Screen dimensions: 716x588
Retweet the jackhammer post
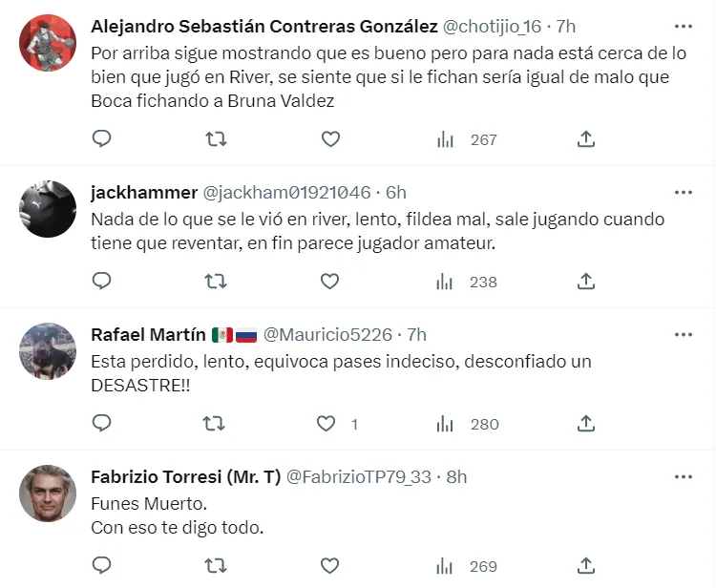tap(217, 281)
